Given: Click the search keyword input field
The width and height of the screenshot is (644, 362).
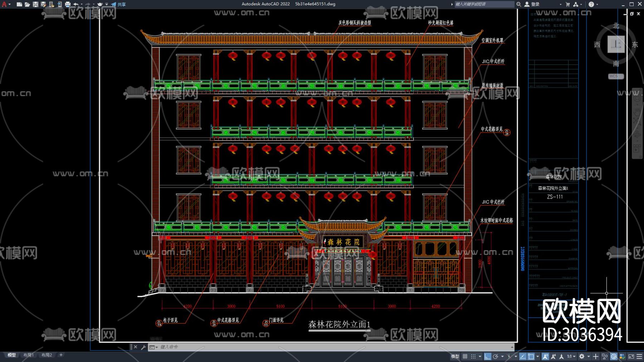Looking at the screenshot, I should coord(484,4).
